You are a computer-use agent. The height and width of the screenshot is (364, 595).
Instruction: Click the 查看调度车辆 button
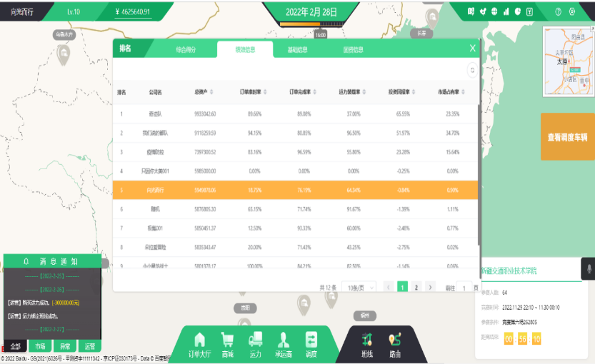coord(567,137)
